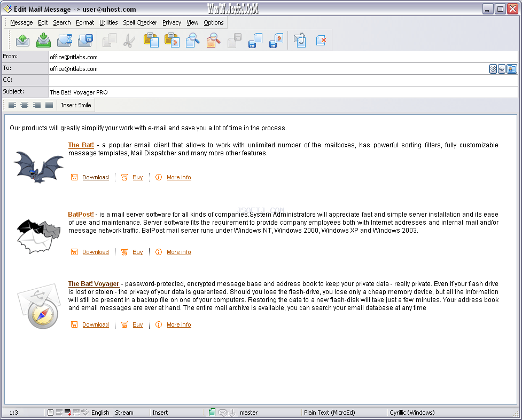The width and height of the screenshot is (522, 420).
Task: Justify the text
Action: click(x=49, y=105)
